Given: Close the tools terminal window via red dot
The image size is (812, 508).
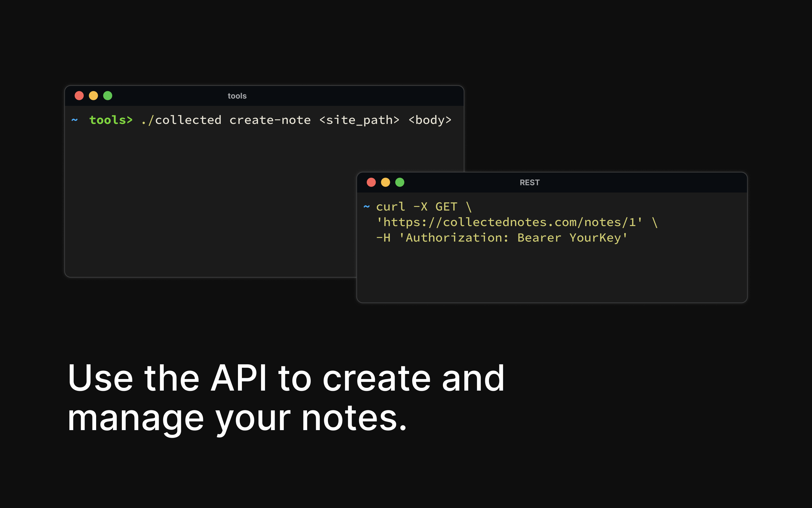Looking at the screenshot, I should (x=79, y=96).
